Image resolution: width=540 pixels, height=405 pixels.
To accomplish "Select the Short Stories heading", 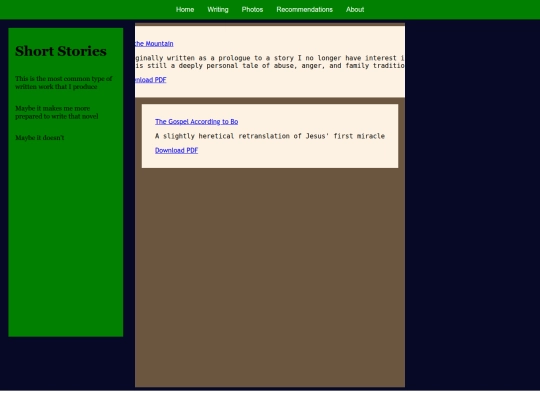I will [61, 51].
